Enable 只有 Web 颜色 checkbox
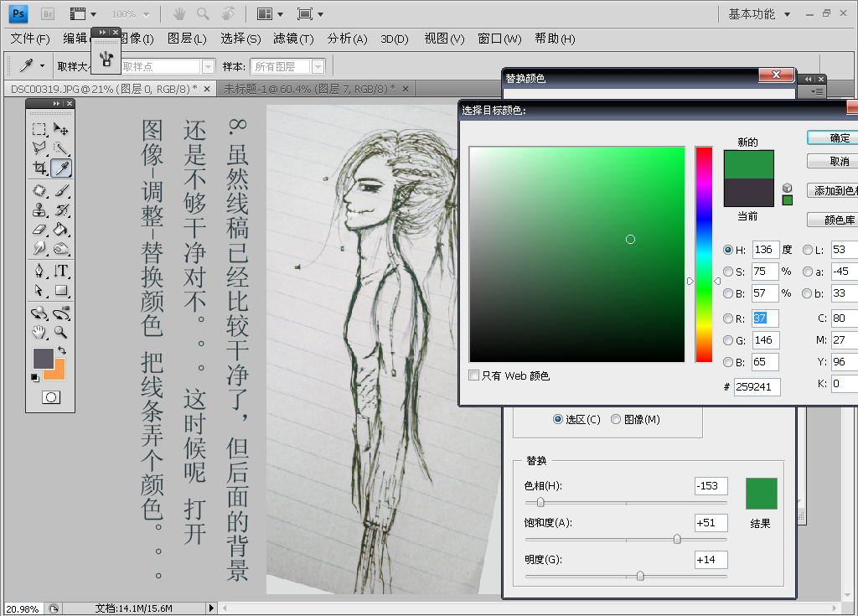858x616 pixels. click(x=474, y=375)
